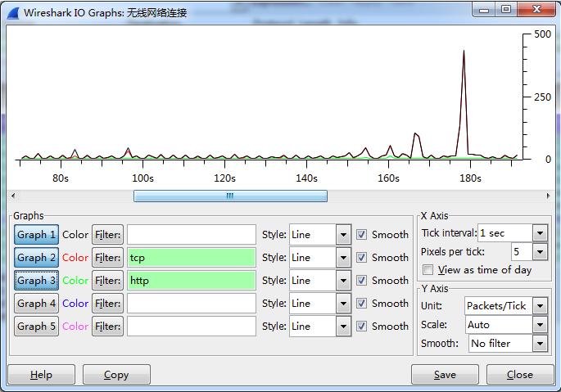
Task: Click the scrollbar left arrow
Action: pyautogui.click(x=13, y=196)
